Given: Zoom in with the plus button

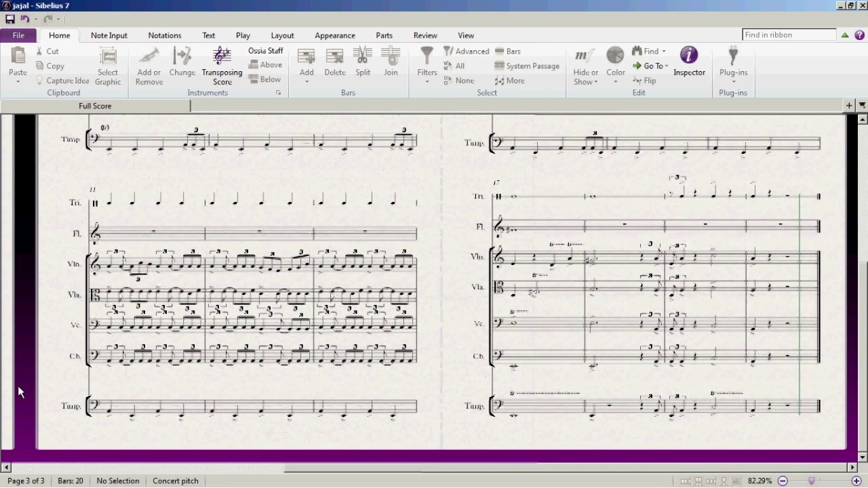Looking at the screenshot, I should 856,481.
